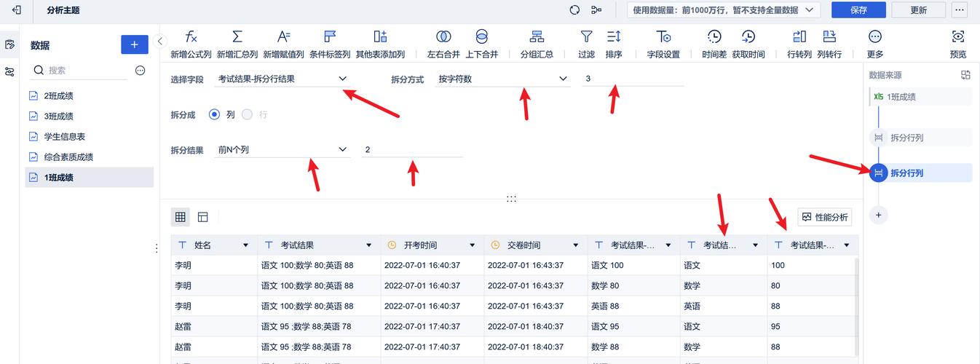Viewport: 980px width, 364px height.
Task: Click the column count field showing 2
Action: pyautogui.click(x=412, y=149)
